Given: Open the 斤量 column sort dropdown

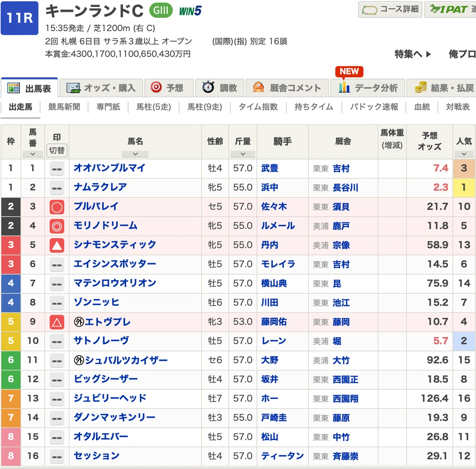Looking at the screenshot, I should (x=243, y=154).
